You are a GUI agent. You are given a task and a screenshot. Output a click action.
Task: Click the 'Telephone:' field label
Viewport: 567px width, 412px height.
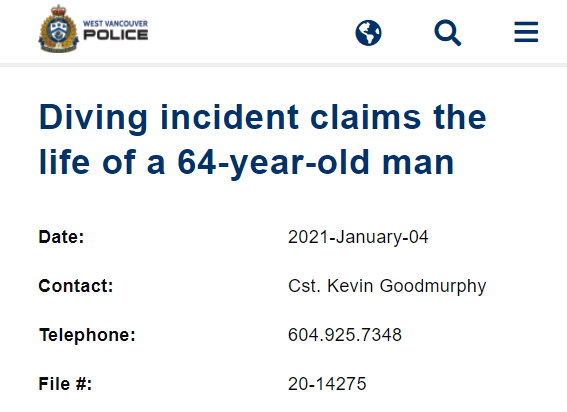coord(87,335)
